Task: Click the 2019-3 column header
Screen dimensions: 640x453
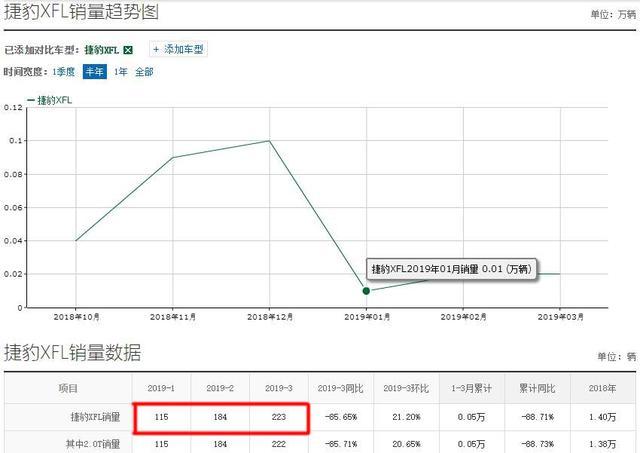Action: click(x=279, y=388)
